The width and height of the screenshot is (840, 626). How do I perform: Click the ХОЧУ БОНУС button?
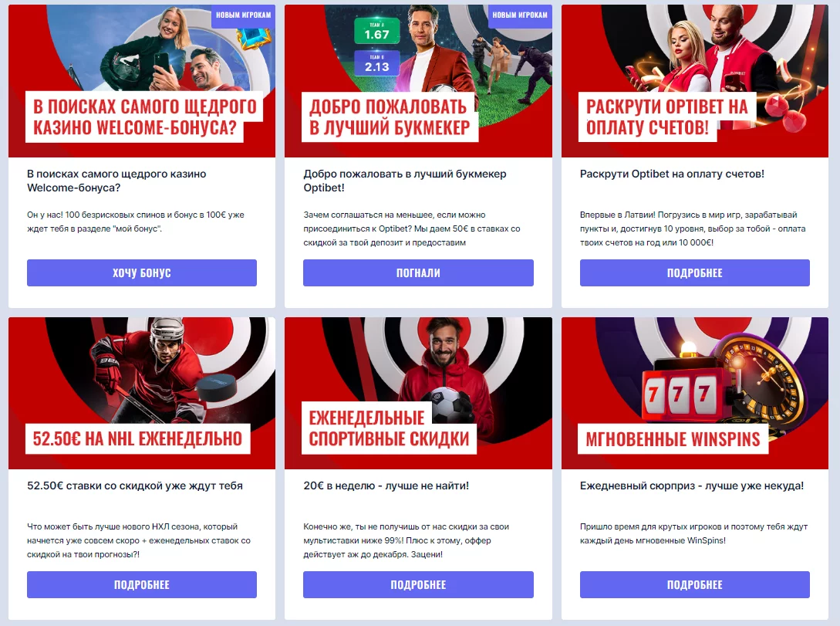(x=142, y=272)
